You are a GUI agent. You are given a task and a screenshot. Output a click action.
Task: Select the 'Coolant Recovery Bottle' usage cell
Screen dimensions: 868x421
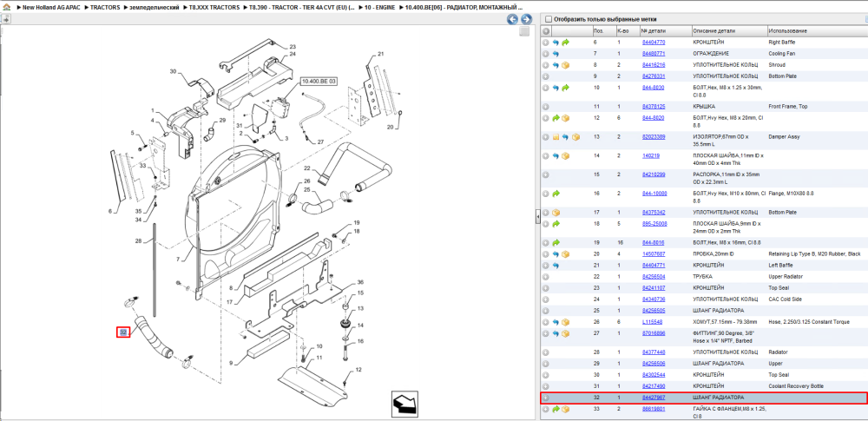(795, 386)
